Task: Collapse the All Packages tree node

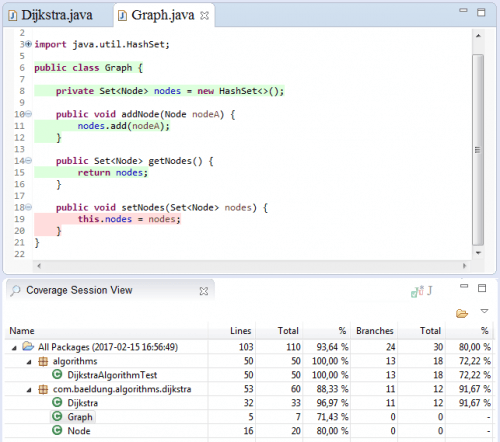Action: (14, 348)
